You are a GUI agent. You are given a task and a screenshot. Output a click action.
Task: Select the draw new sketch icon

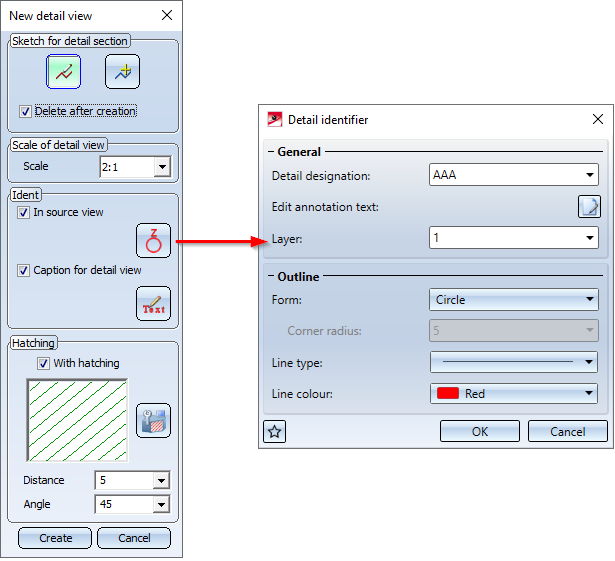coord(64,72)
